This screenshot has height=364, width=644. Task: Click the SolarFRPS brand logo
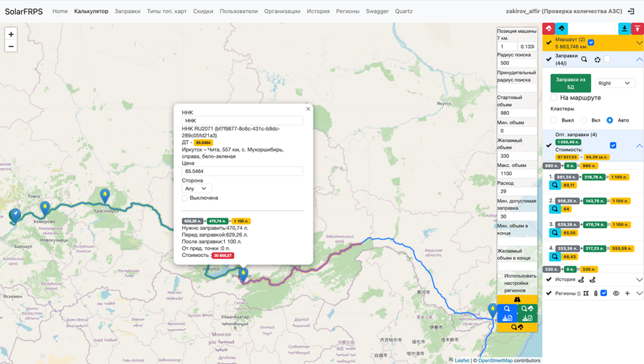point(24,11)
